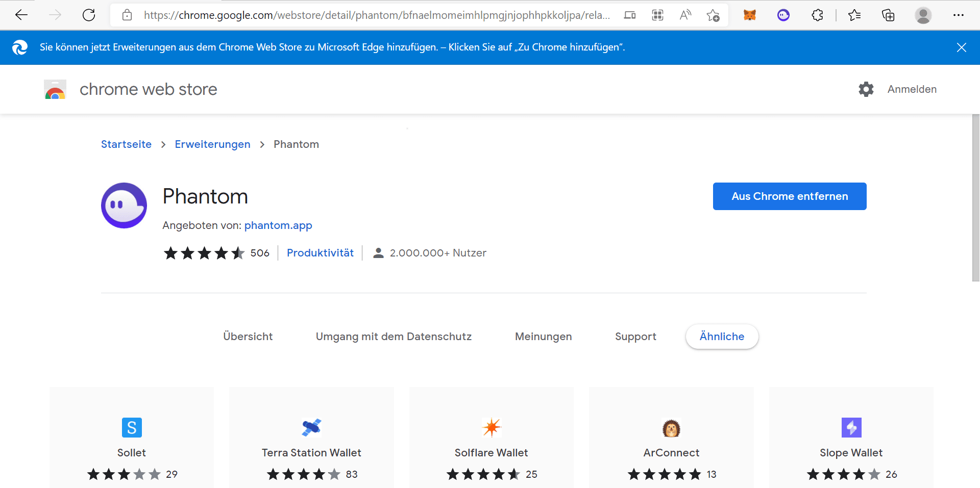The image size is (980, 488).
Task: Open the Solflare Wallet extension card
Action: click(491, 439)
